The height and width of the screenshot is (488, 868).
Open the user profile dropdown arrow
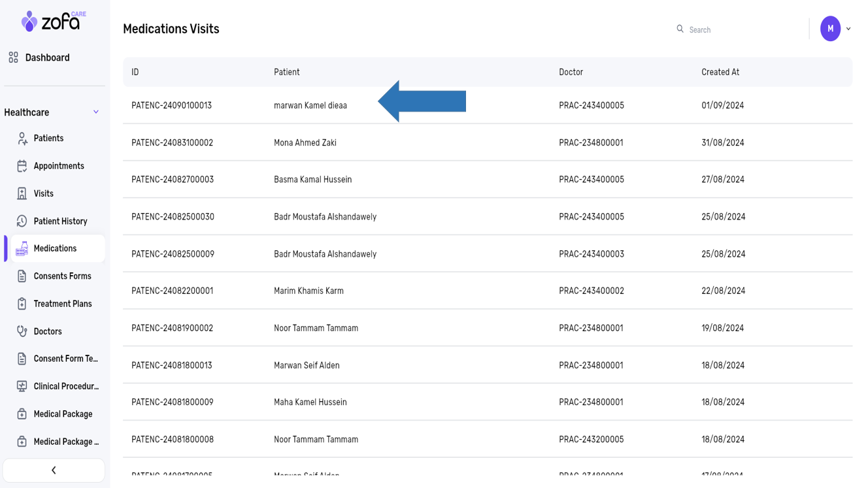coord(848,29)
